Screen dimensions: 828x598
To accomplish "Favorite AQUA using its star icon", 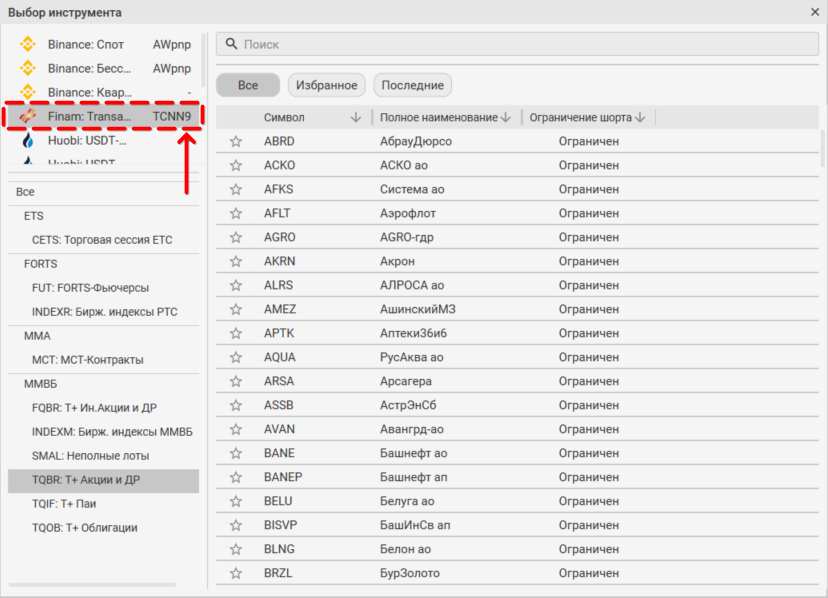I will tap(236, 357).
